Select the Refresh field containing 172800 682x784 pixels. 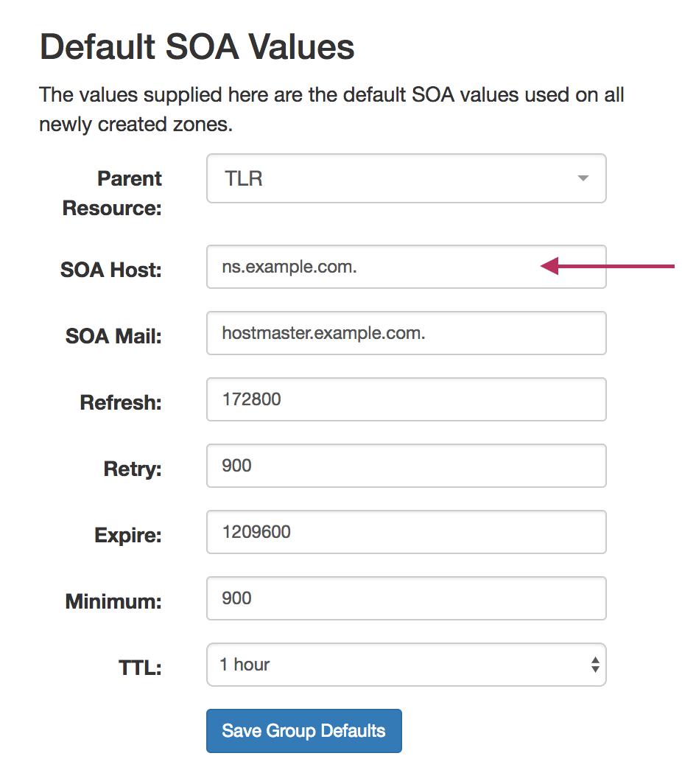(406, 399)
